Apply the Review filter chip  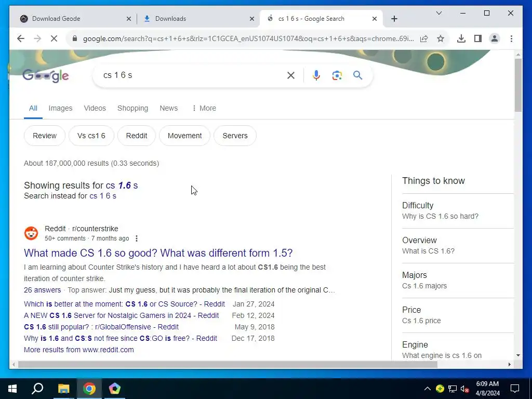tap(45, 136)
